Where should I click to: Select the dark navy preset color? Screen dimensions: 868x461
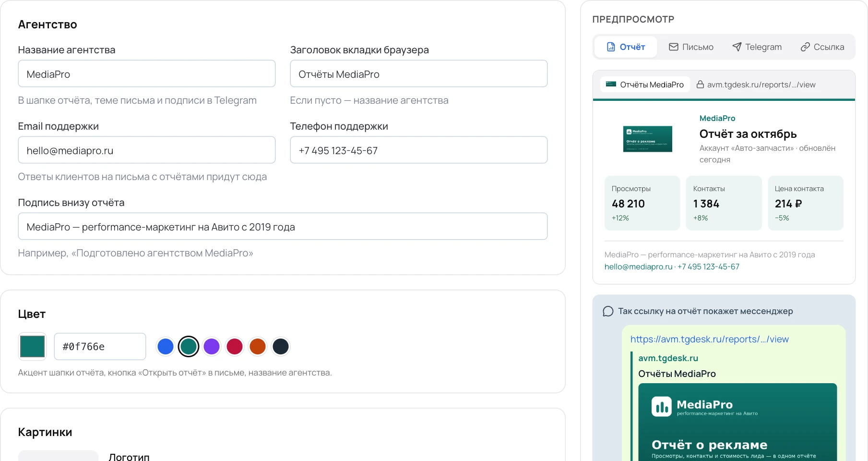(281, 346)
